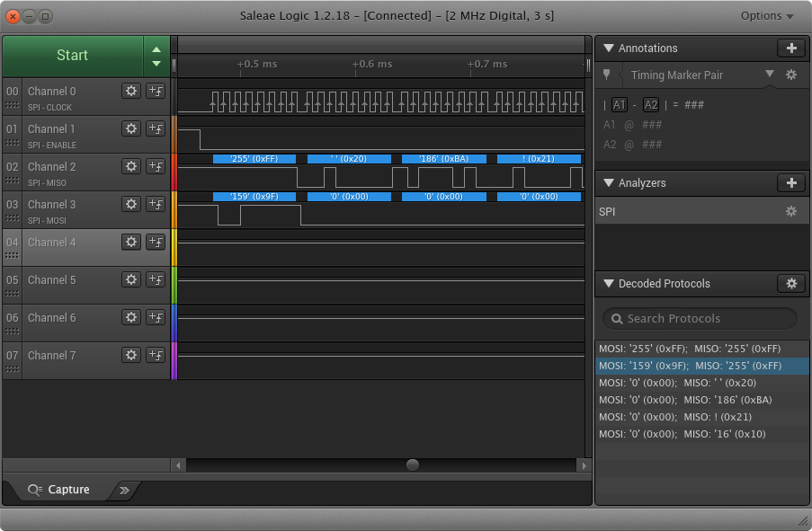Place timing marker A2

650,105
